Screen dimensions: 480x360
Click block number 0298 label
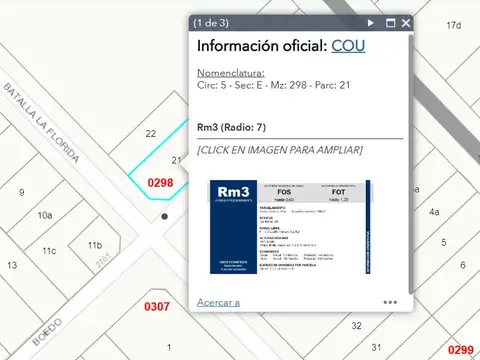160,183
